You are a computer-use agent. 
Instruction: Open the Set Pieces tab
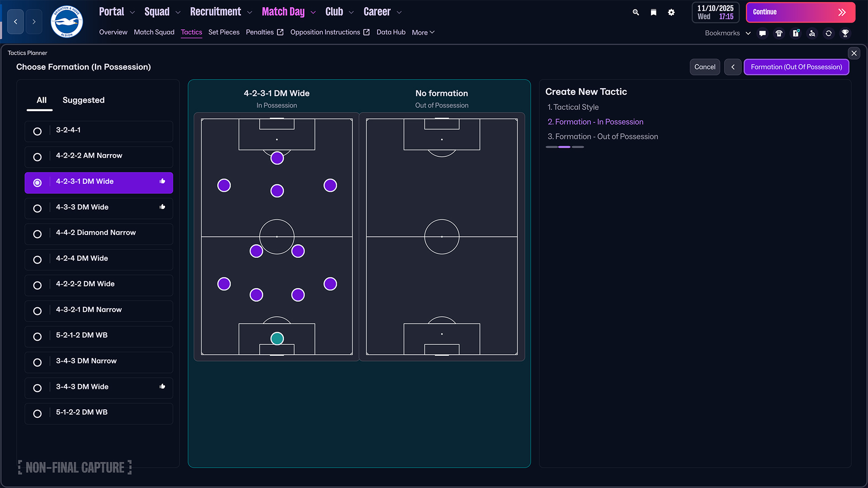224,32
